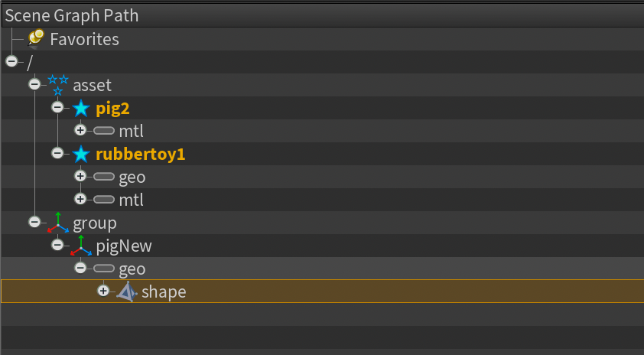Screen dimensions: 644x355
Task: Click the blue star icon next to rubbertoy1
Action: pos(81,155)
